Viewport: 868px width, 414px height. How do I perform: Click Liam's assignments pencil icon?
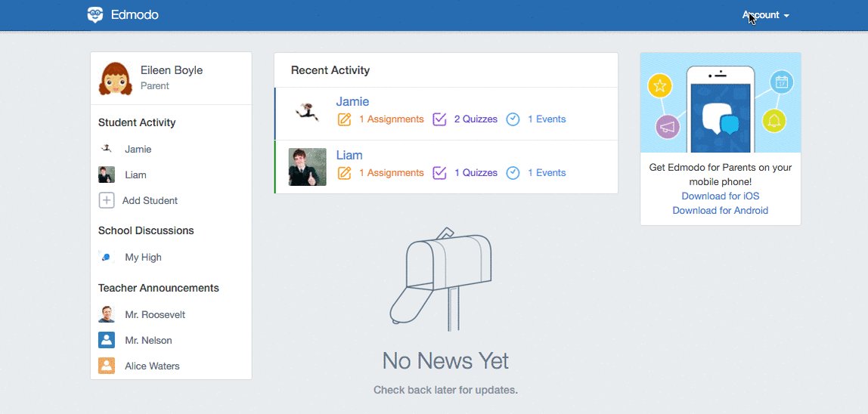344,173
